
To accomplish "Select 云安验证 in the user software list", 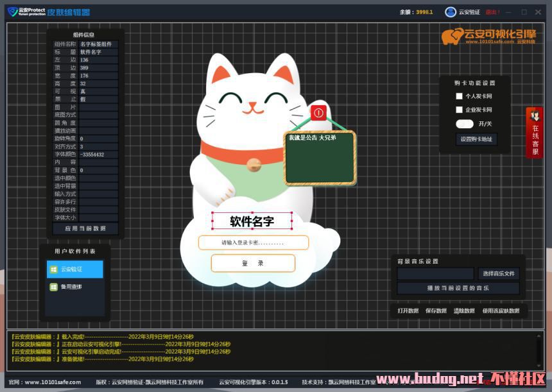I will tap(75, 269).
